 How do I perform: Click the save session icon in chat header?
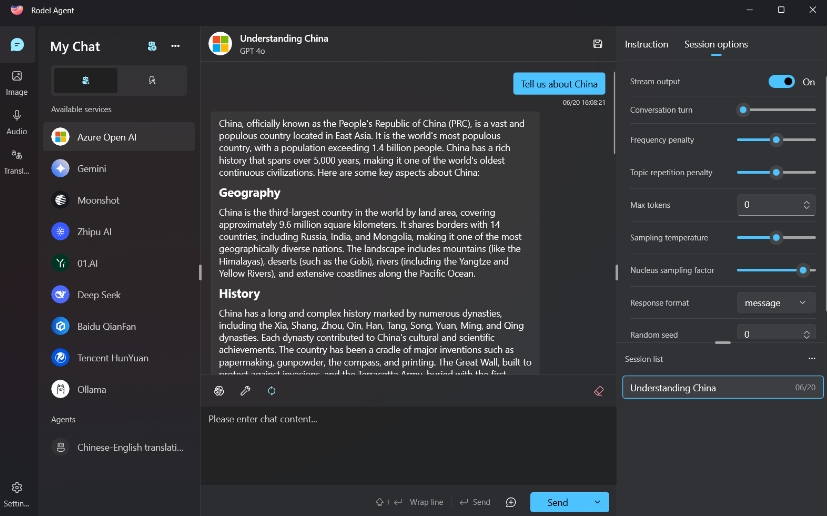[598, 44]
